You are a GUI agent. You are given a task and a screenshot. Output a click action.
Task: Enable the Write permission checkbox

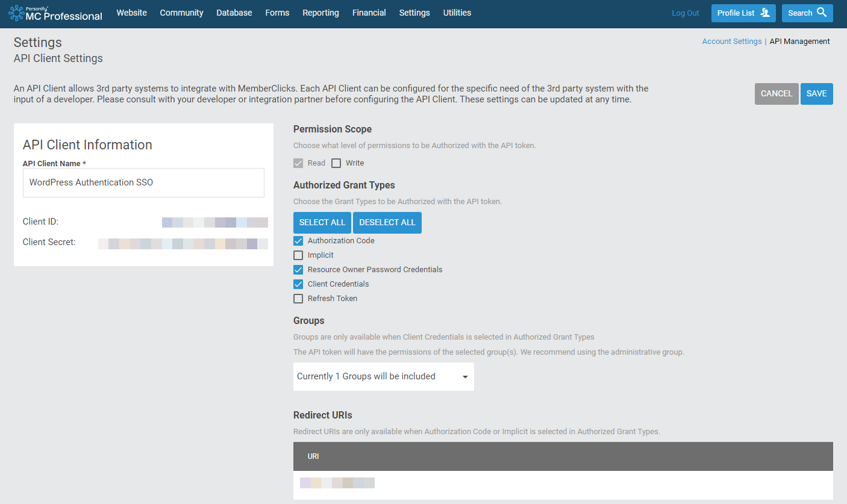click(336, 163)
